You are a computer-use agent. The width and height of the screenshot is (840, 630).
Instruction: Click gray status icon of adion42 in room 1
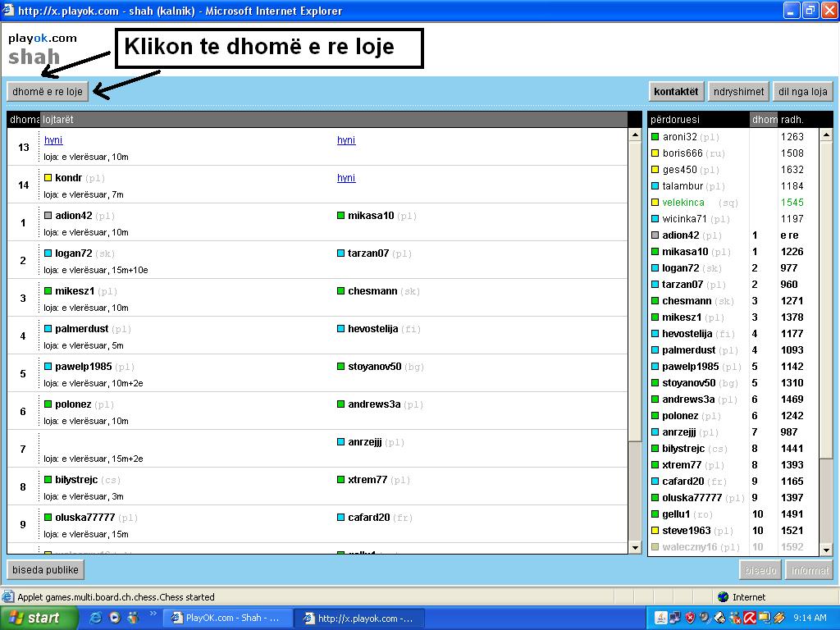click(x=48, y=216)
